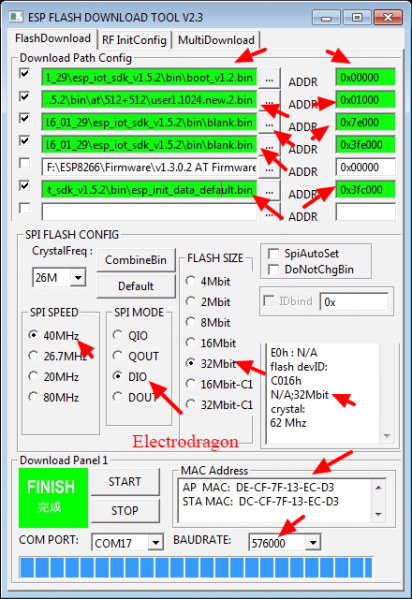Viewport: 412px width, 599px height.
Task: Select QIO SPI mode
Action: 130,335
